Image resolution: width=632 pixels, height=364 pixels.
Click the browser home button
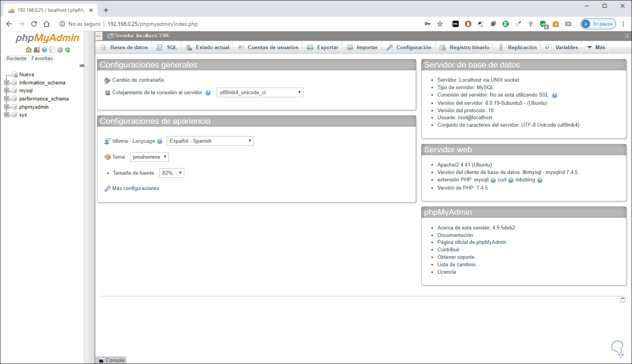(x=47, y=24)
